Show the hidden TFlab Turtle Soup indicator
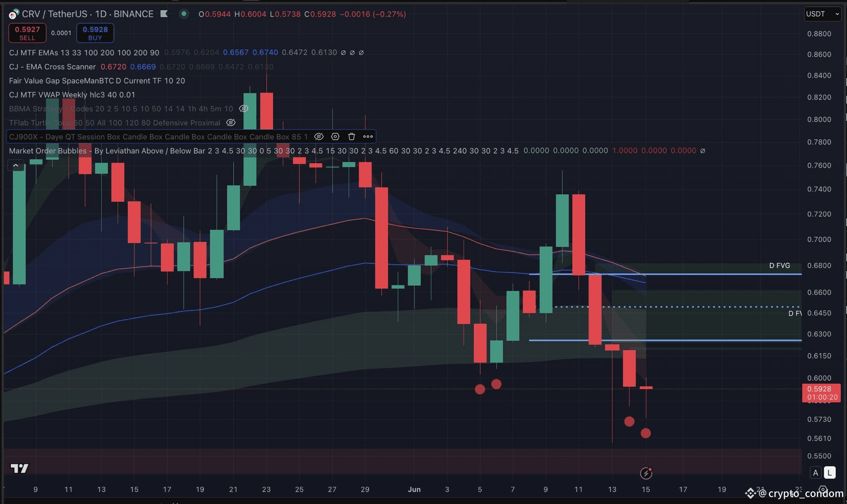This screenshot has width=847, height=504. [x=231, y=123]
